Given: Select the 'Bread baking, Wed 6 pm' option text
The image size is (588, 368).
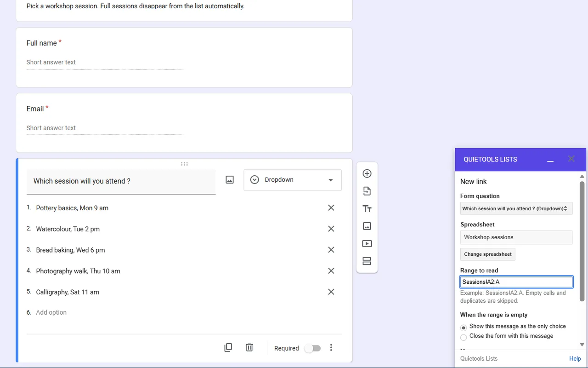Looking at the screenshot, I should point(70,250).
